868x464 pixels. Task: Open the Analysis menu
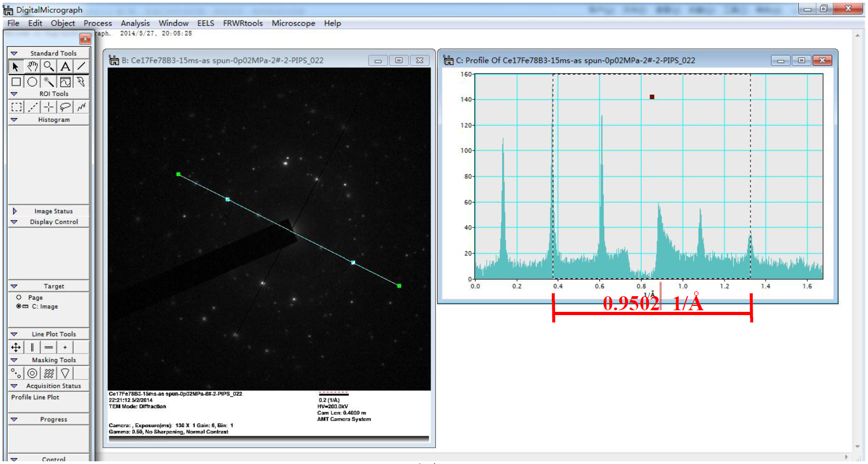click(x=135, y=23)
